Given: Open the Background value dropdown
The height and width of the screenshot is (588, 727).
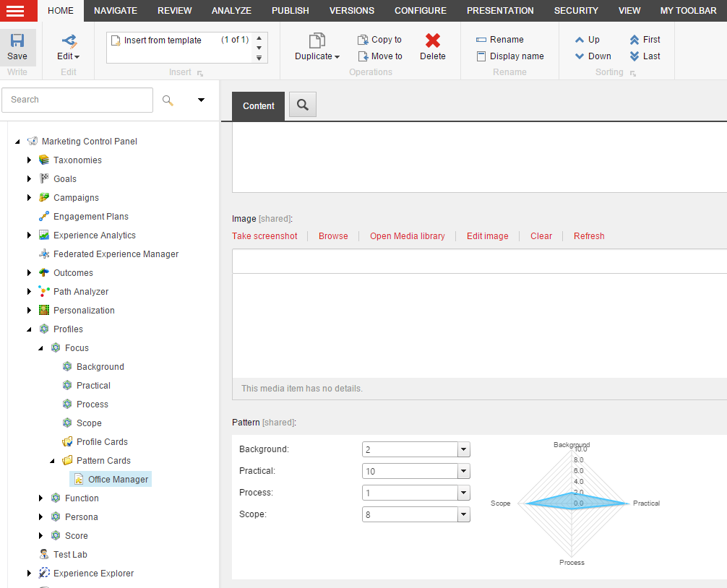Looking at the screenshot, I should pyautogui.click(x=464, y=449).
